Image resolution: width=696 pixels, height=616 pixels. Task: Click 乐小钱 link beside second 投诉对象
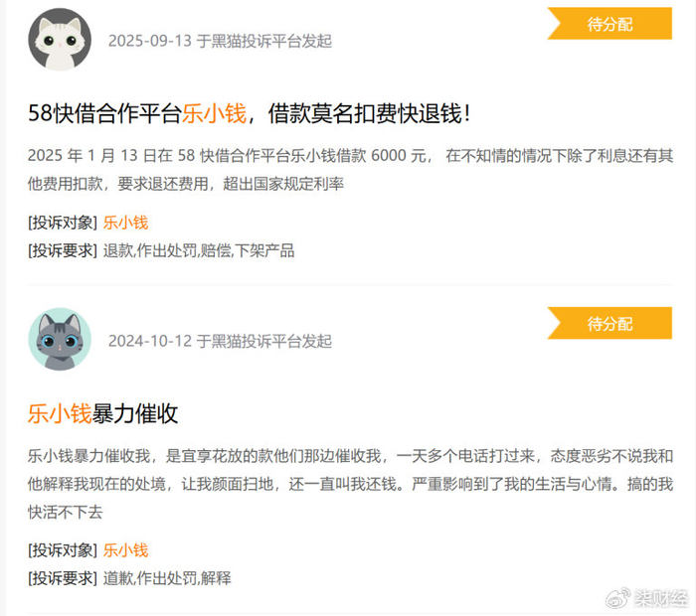click(125, 550)
